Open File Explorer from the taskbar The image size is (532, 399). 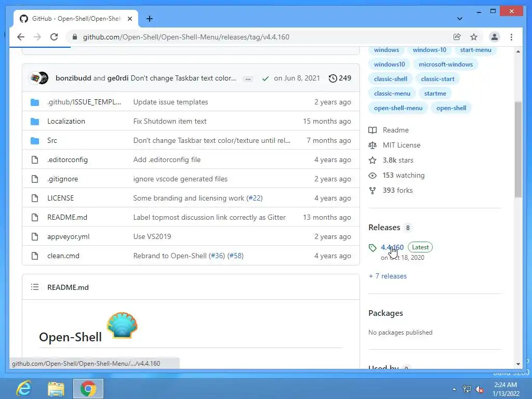click(56, 389)
